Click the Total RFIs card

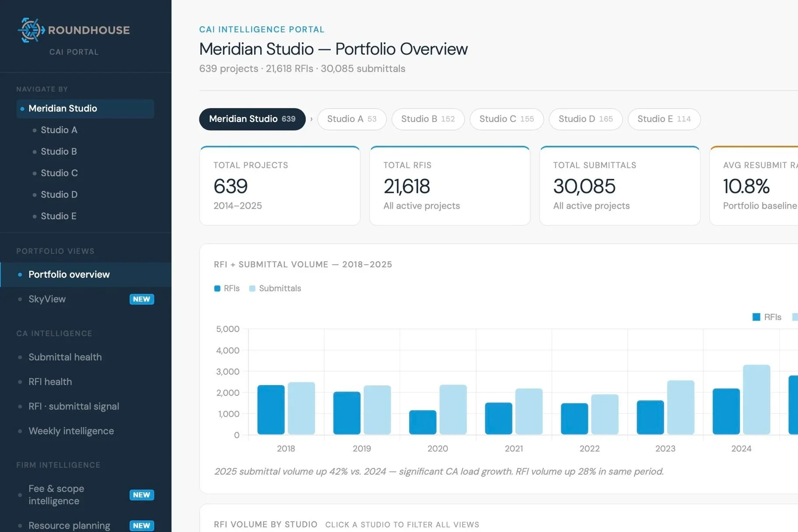(450, 186)
